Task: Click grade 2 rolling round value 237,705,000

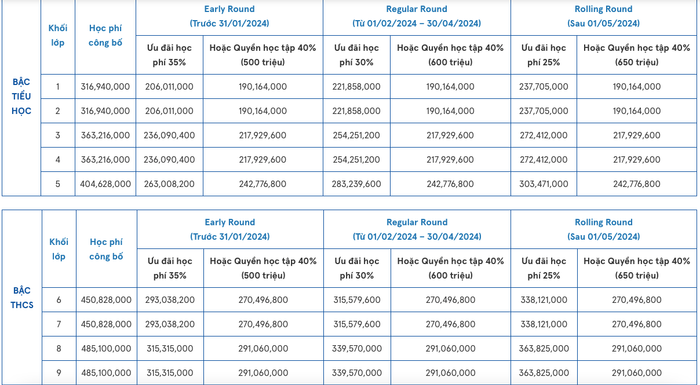Action: tap(543, 111)
